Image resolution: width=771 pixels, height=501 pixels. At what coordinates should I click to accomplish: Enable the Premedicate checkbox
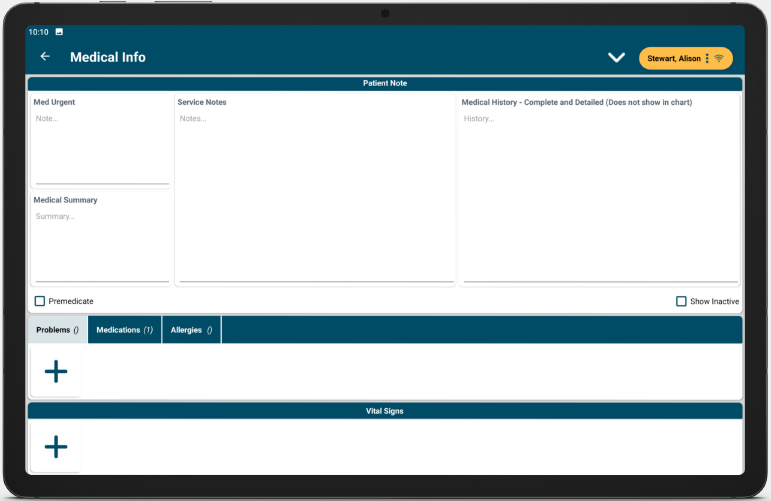(40, 301)
